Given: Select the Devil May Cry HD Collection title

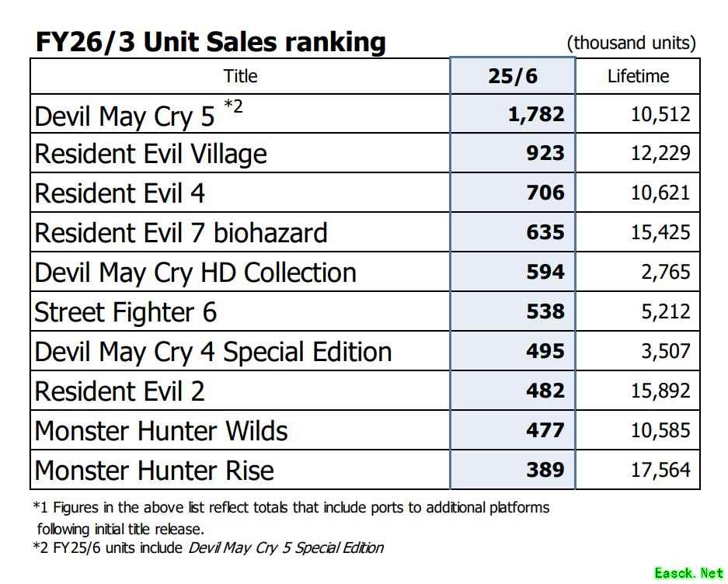Looking at the screenshot, I should pyautogui.click(x=195, y=273).
